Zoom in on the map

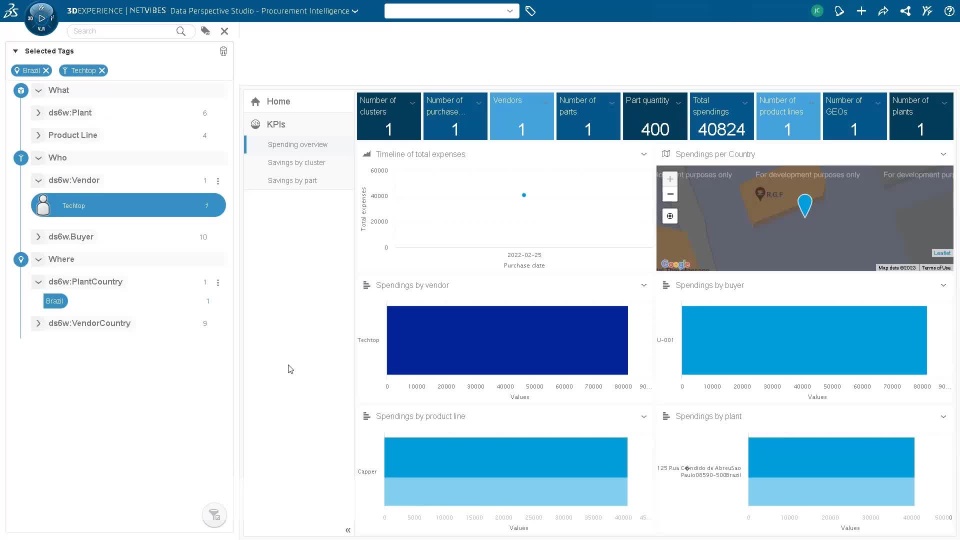[670, 179]
